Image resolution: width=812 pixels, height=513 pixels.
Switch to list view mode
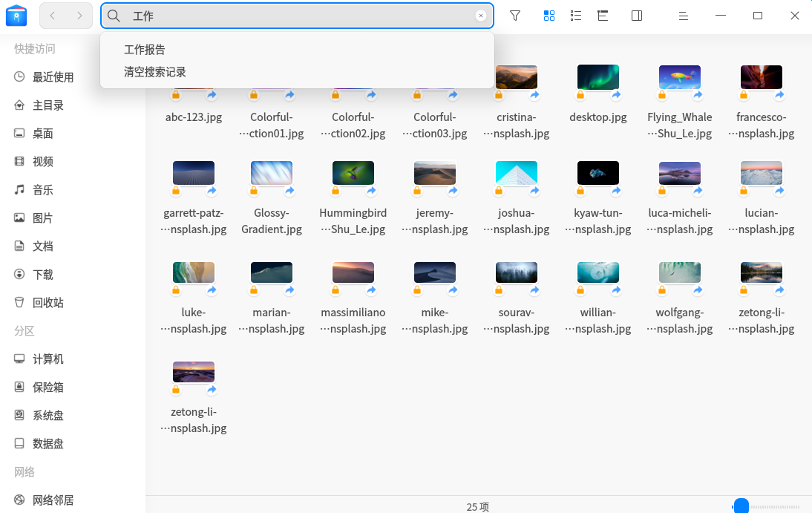coord(576,16)
